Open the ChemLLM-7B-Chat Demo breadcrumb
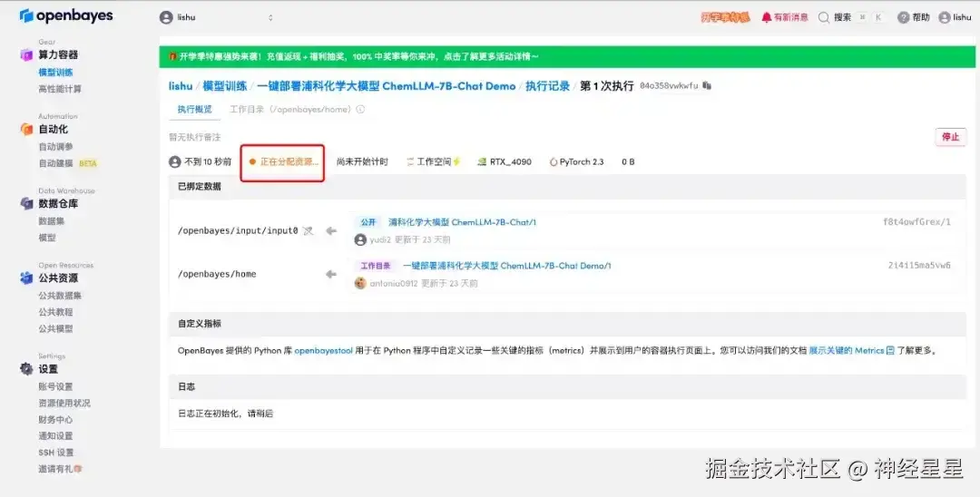Image resolution: width=980 pixels, height=497 pixels. tap(387, 86)
